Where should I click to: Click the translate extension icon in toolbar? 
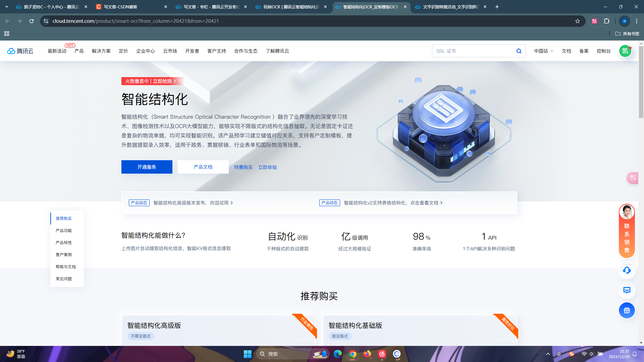(594, 21)
